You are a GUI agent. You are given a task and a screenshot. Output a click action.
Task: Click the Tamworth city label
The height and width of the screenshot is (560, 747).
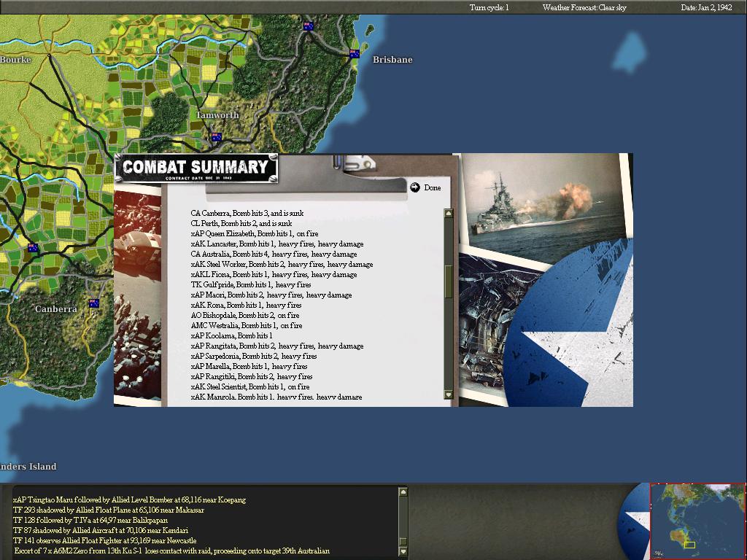point(217,114)
